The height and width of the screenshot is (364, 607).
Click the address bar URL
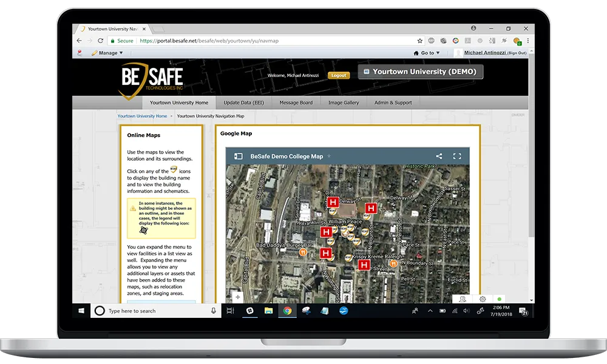click(209, 41)
